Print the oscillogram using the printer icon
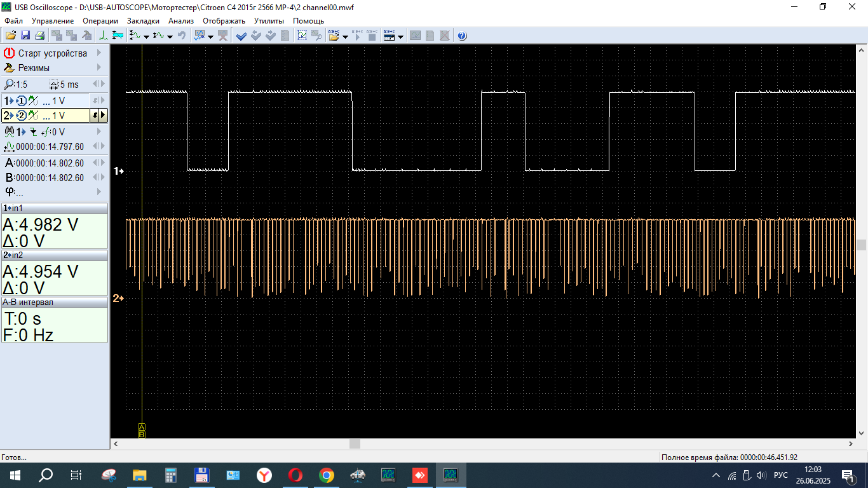Image resolution: width=868 pixels, height=488 pixels. [x=39, y=36]
